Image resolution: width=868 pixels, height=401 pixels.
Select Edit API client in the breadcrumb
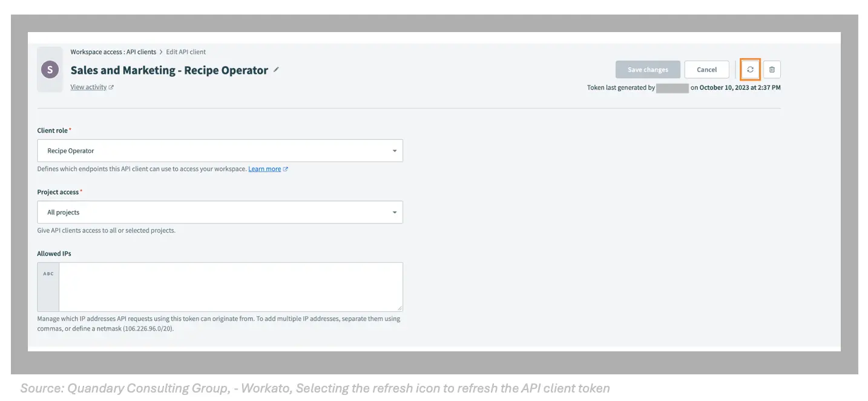(x=186, y=51)
